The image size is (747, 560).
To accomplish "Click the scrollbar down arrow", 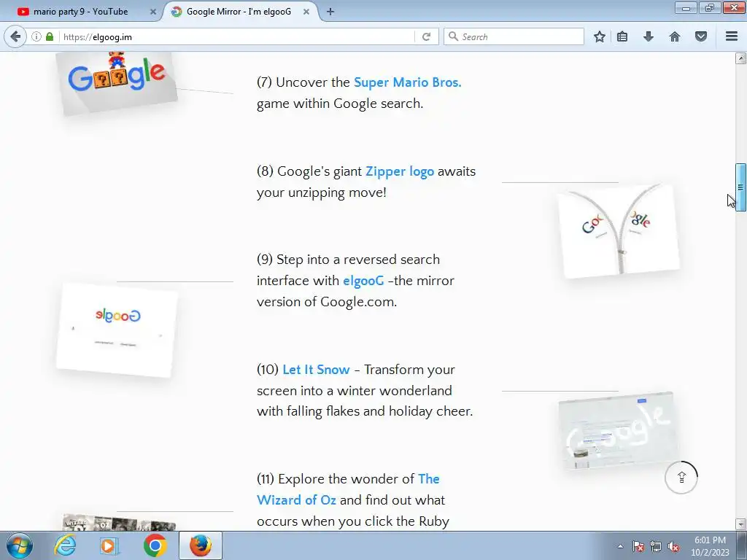I will pos(740,524).
